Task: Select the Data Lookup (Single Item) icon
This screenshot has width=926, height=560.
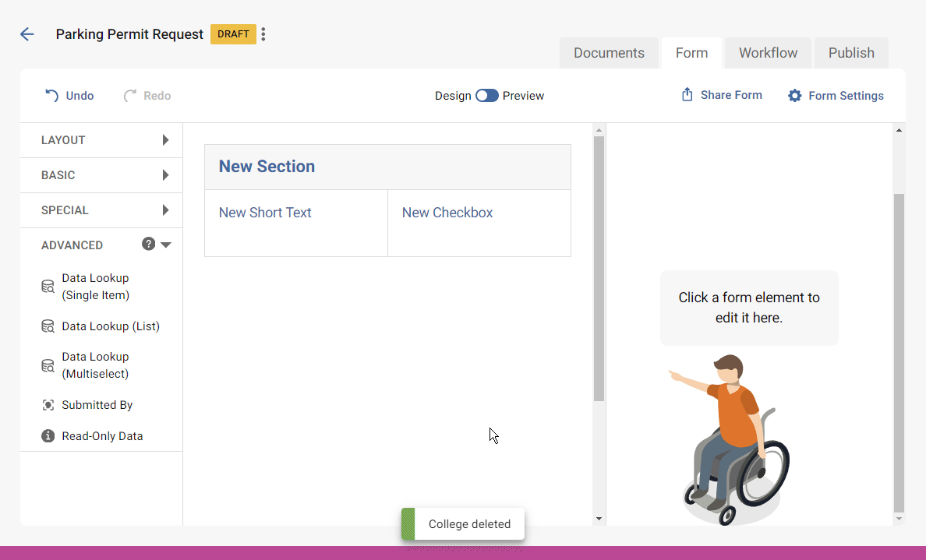Action: click(x=47, y=286)
